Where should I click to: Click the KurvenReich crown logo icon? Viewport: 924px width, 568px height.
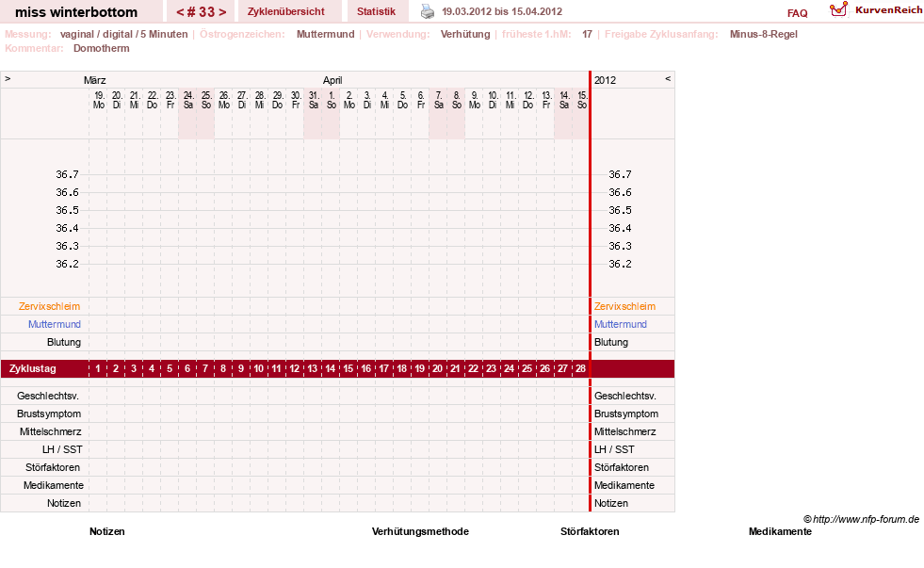838,8
